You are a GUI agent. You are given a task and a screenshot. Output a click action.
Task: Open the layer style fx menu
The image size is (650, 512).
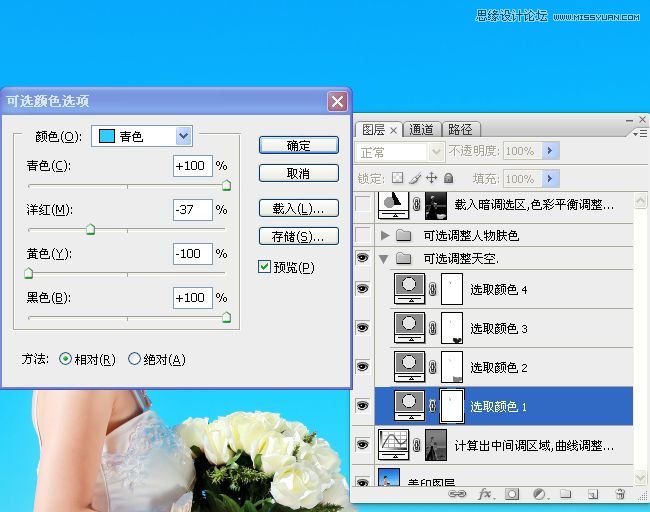pyautogui.click(x=485, y=493)
